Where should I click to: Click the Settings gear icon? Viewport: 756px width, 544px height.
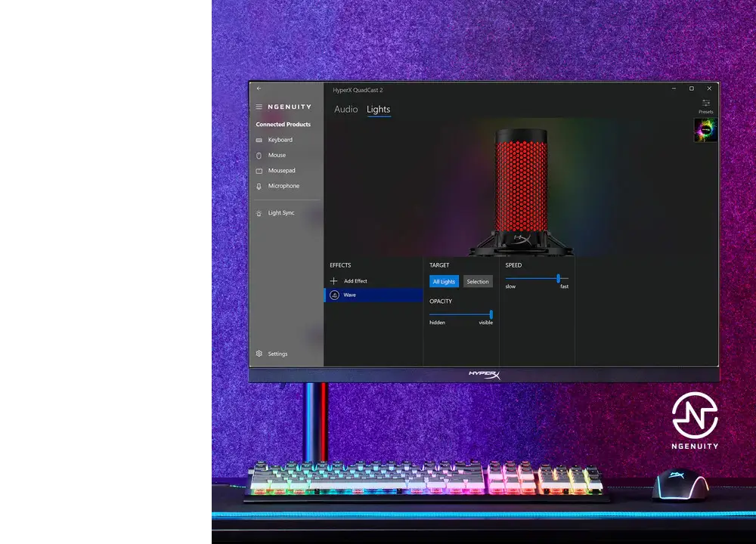pyautogui.click(x=259, y=354)
